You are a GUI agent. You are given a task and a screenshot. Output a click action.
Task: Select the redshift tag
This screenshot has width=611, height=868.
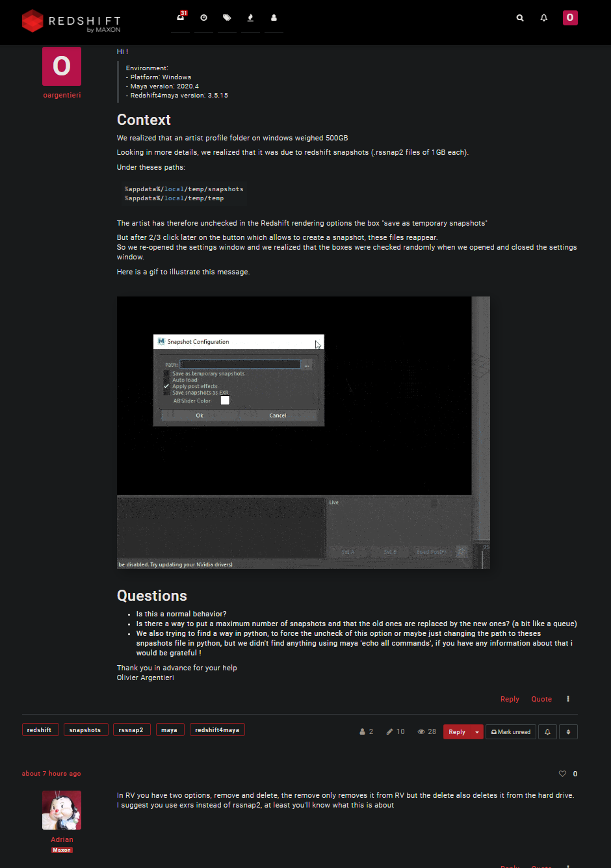[x=39, y=730]
